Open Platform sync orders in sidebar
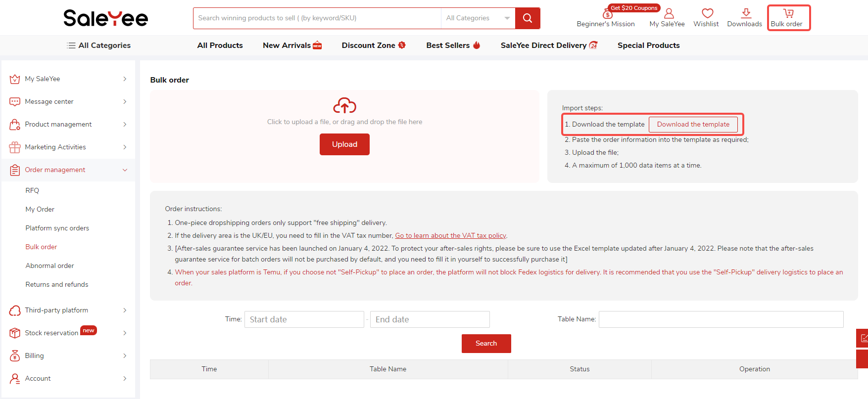This screenshot has height=399, width=868. 57,228
